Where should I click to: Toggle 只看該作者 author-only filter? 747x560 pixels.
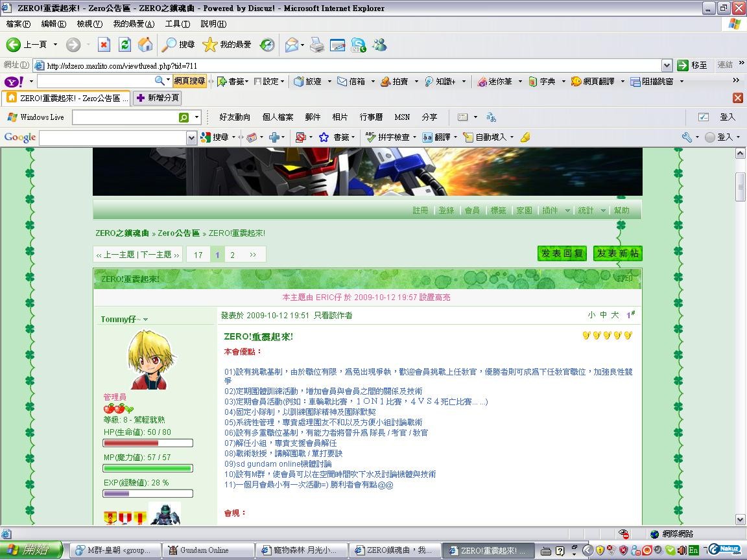333,316
